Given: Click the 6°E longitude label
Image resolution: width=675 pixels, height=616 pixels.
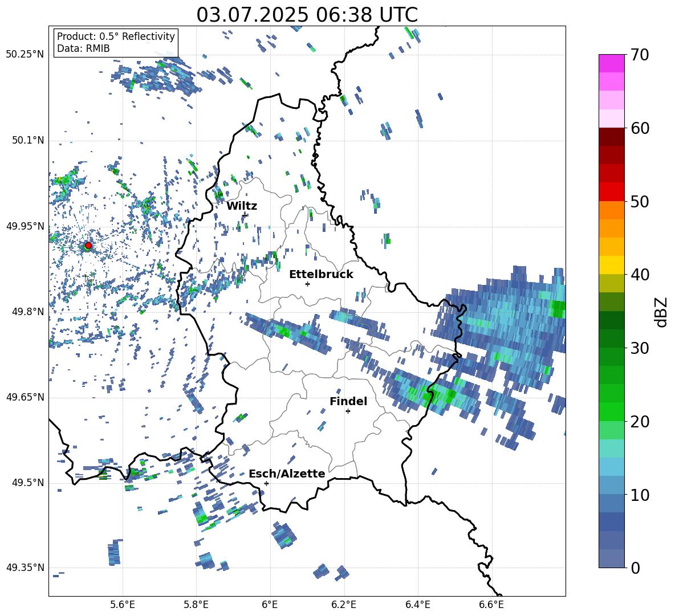Looking at the screenshot, I should [270, 605].
